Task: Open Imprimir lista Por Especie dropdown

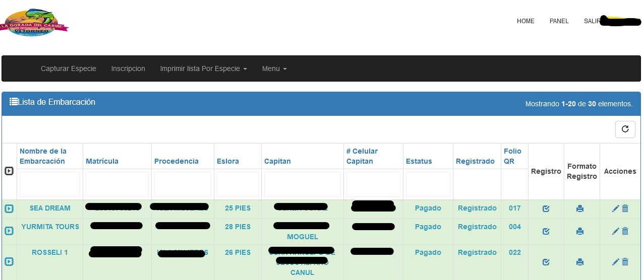Action: pos(203,68)
